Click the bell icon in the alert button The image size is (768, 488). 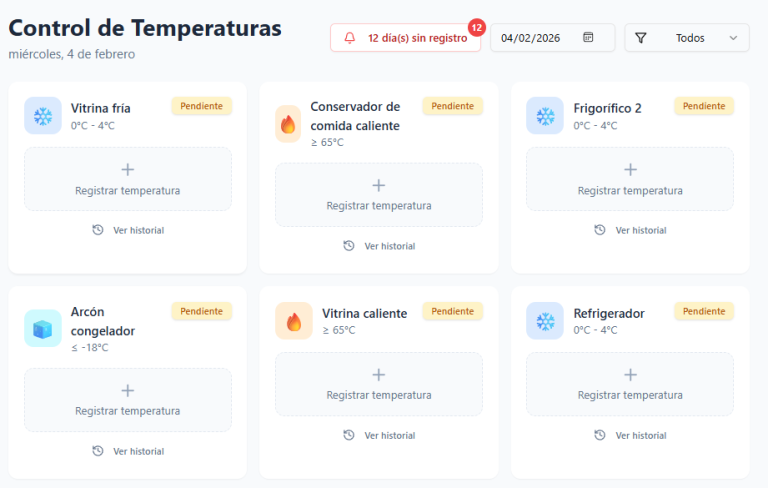point(350,38)
